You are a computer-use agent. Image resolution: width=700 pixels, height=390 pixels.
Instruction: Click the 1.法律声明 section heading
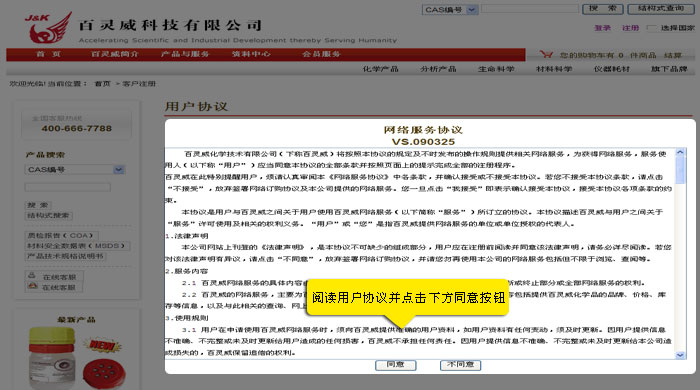187,236
